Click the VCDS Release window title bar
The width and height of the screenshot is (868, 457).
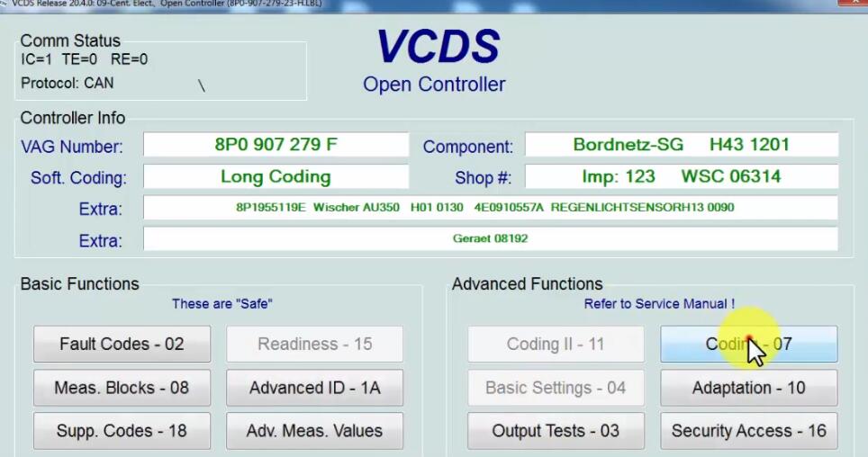point(434,4)
